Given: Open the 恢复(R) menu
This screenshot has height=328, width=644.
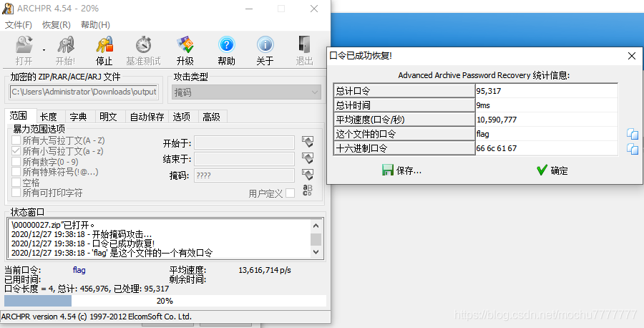Looking at the screenshot, I should [x=57, y=25].
